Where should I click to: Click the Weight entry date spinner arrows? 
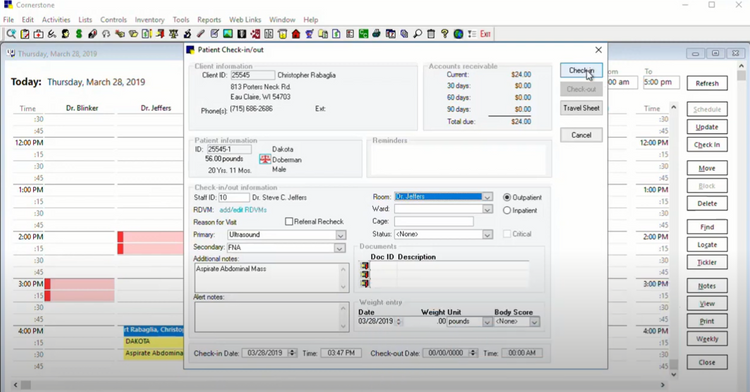coord(399,322)
